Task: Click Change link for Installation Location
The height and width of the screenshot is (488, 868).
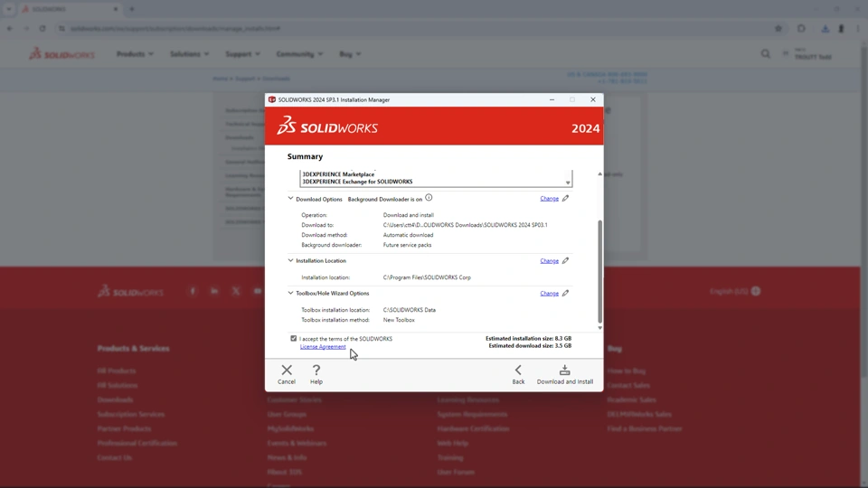Action: [x=549, y=260]
